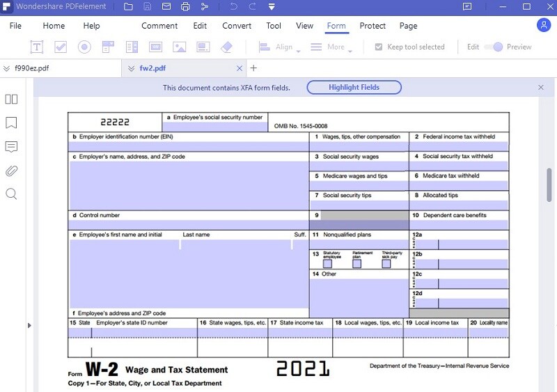Viewport: 557px width, 392px height.
Task: Click the Control number field
Action: click(188, 225)
